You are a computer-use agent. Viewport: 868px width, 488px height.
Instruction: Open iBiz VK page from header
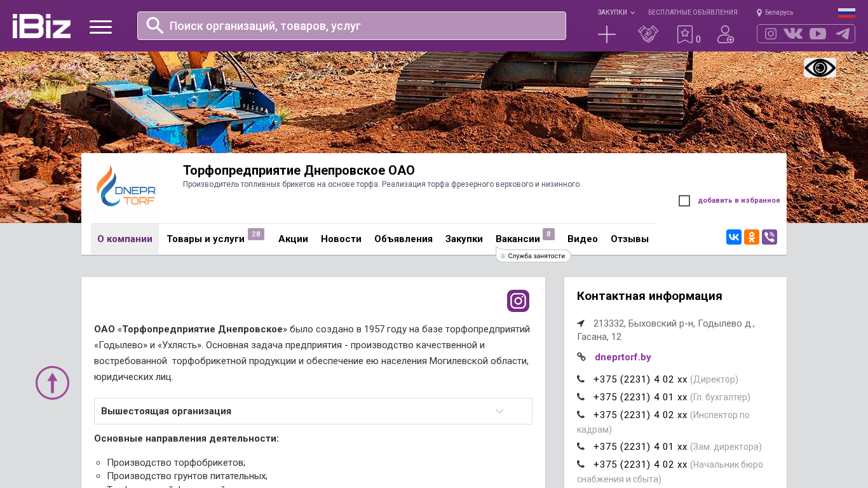coord(793,34)
